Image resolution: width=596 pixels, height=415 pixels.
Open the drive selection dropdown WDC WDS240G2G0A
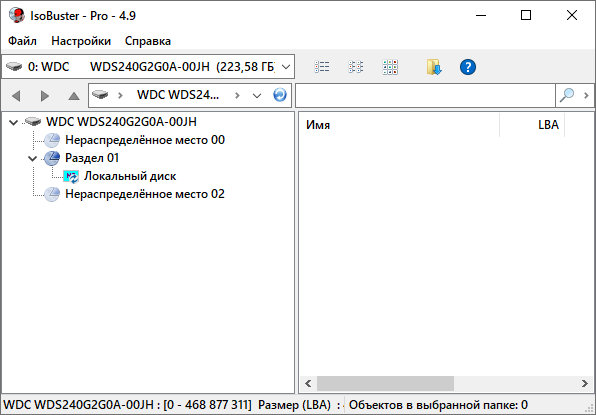(148, 67)
